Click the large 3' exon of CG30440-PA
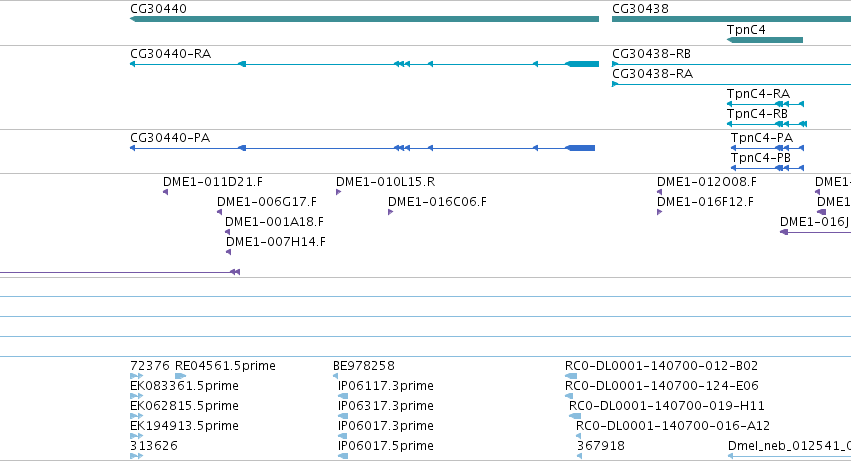Image resolution: width=851 pixels, height=461 pixels. click(580, 148)
